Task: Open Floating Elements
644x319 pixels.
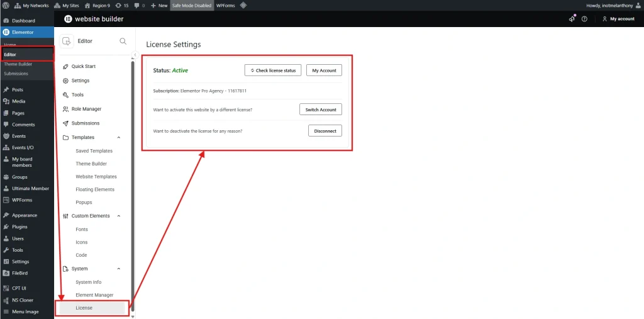Action: (x=95, y=189)
